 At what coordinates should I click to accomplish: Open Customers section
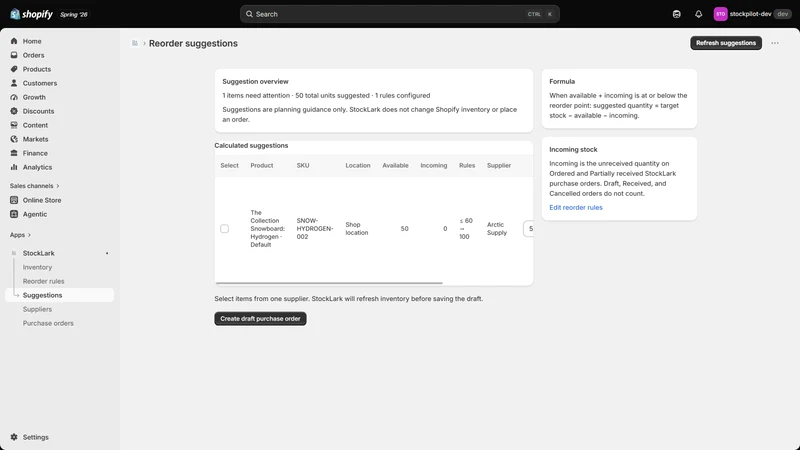[x=39, y=83]
